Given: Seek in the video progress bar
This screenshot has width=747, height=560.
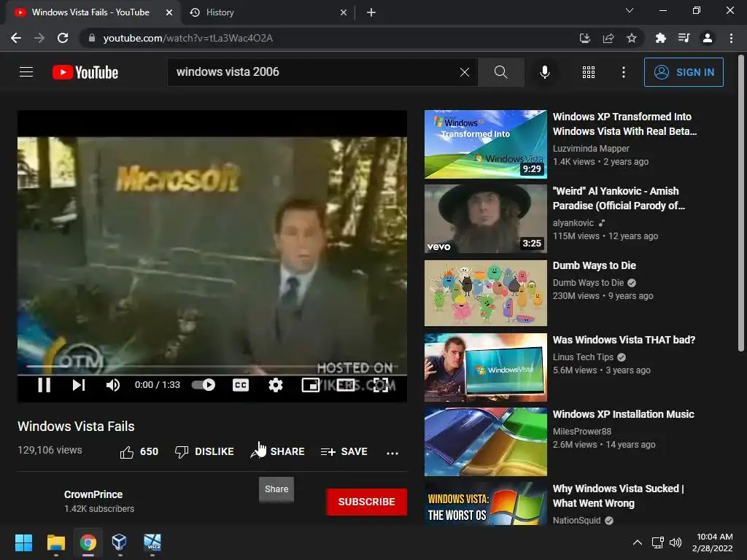Looking at the screenshot, I should pyautogui.click(x=212, y=367).
